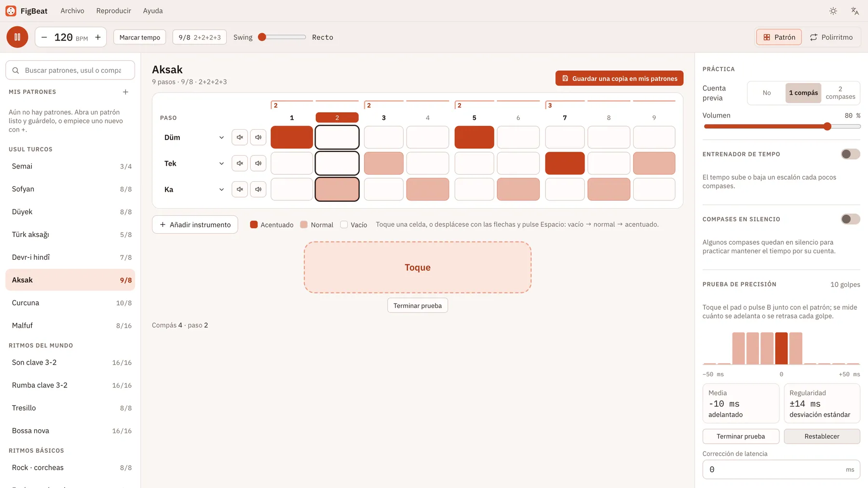868x488 pixels.
Task: Open the 9/8 2+2+2+3 meter selector
Action: [x=200, y=37]
